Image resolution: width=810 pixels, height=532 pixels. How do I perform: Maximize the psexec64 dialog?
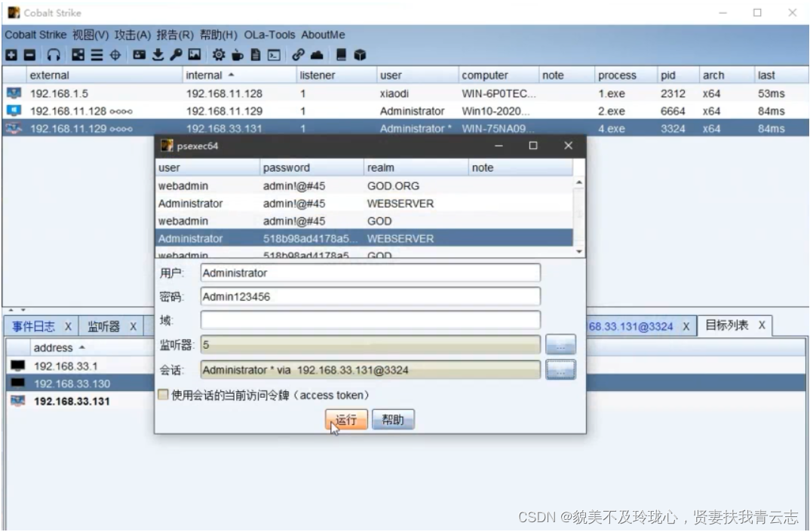(533, 145)
